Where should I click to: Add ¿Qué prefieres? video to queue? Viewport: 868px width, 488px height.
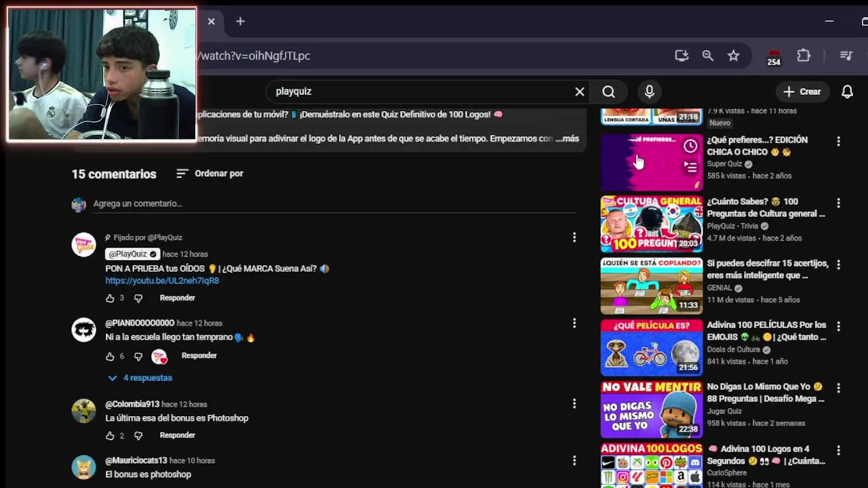(x=690, y=166)
